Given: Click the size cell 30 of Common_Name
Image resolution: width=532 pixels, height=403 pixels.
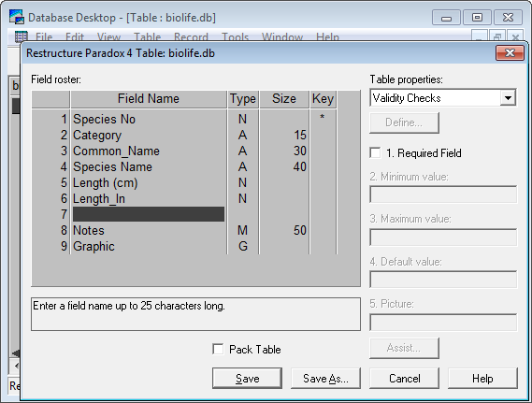Looking at the screenshot, I should click(x=300, y=151).
